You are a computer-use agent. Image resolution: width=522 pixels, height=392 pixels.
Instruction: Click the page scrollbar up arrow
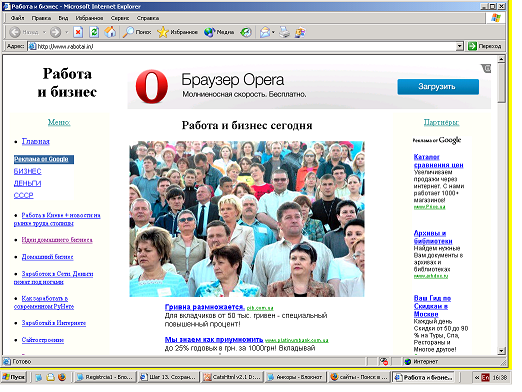(501, 59)
